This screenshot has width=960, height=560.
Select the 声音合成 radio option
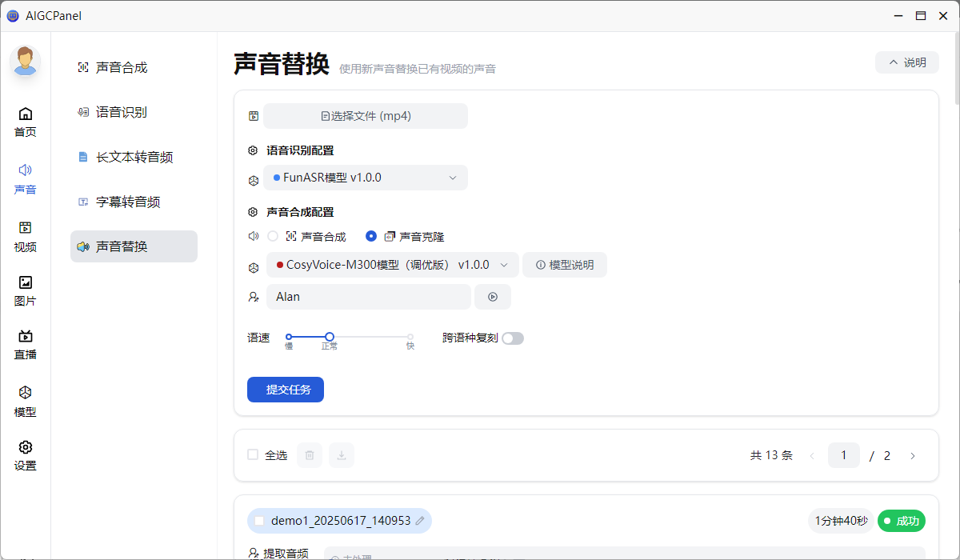point(273,237)
